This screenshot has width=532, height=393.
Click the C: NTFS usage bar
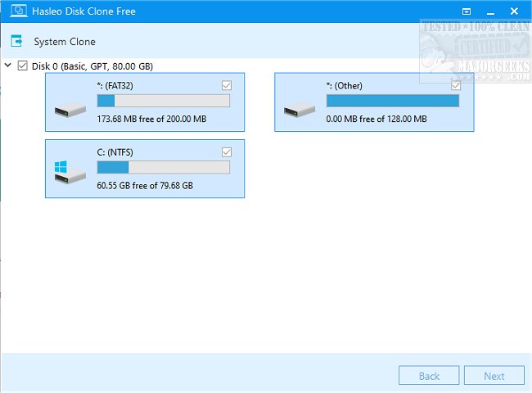click(x=163, y=167)
